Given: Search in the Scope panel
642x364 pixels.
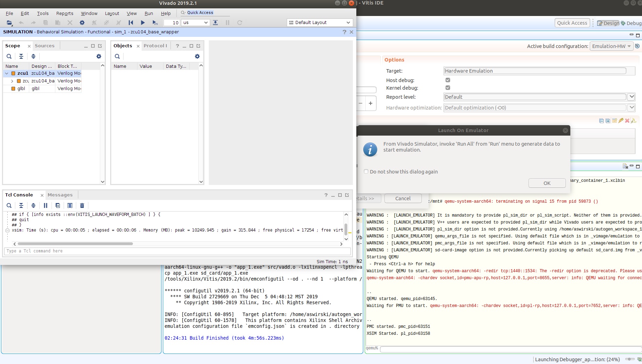Looking at the screenshot, I should pos(9,56).
